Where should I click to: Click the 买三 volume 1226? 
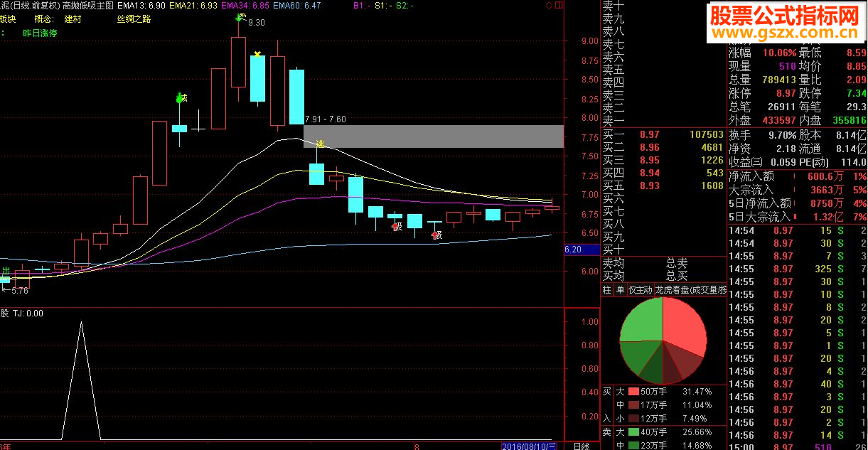tap(712, 160)
